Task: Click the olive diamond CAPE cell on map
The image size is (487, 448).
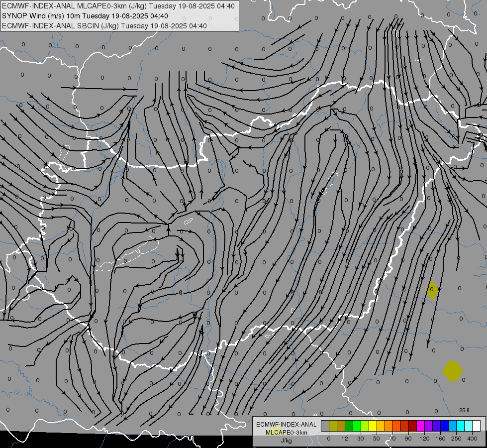Action: click(432, 290)
